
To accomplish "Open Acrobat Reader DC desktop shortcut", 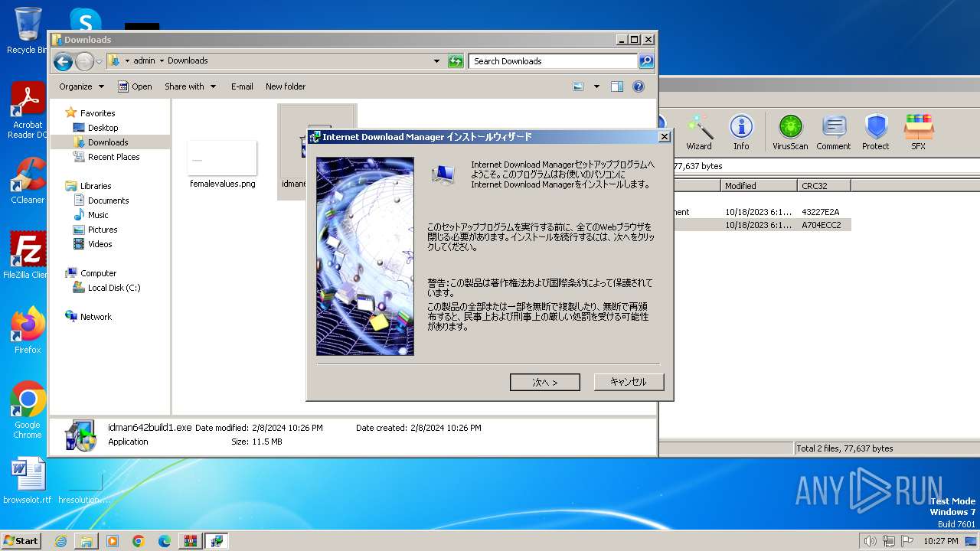I will [x=28, y=111].
